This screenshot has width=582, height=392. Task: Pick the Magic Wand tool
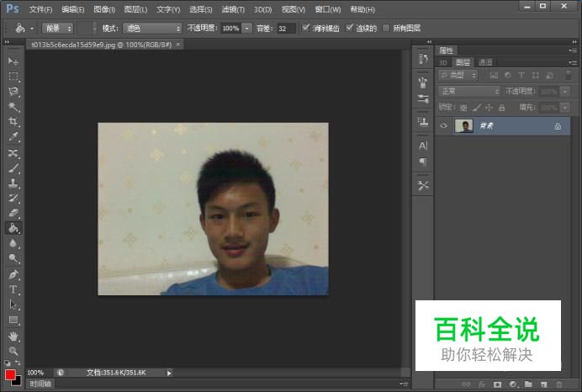click(x=13, y=107)
